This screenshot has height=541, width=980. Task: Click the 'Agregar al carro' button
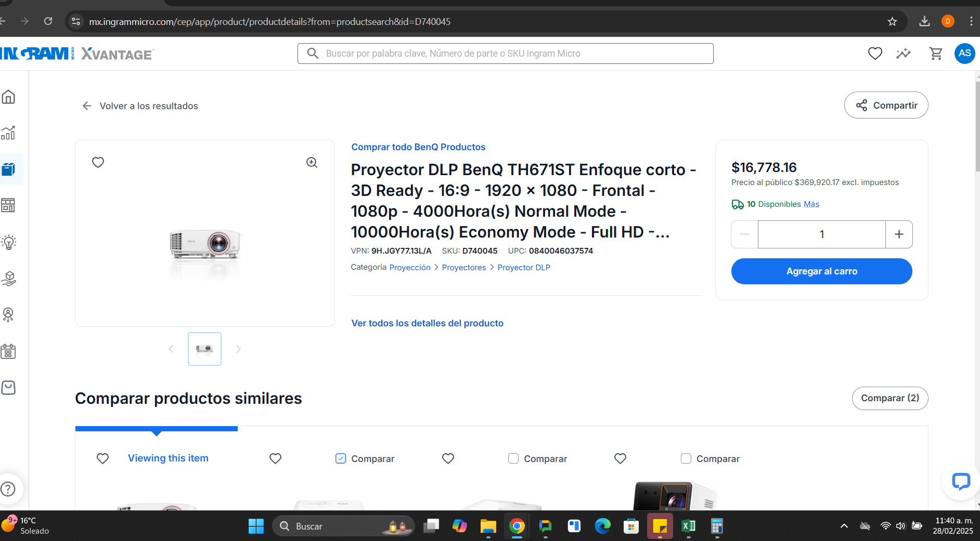click(821, 271)
